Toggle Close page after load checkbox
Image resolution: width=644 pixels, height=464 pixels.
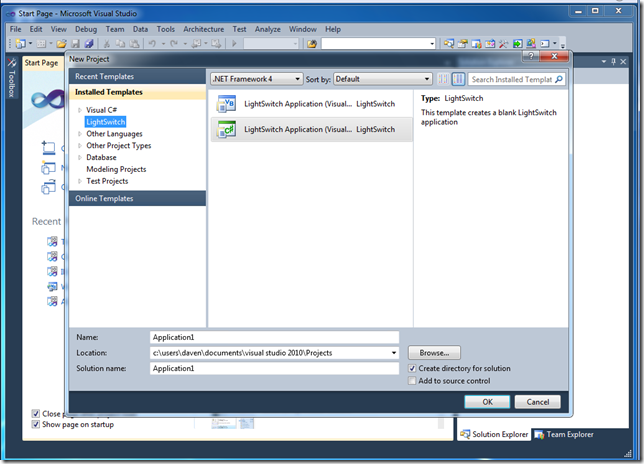[36, 413]
